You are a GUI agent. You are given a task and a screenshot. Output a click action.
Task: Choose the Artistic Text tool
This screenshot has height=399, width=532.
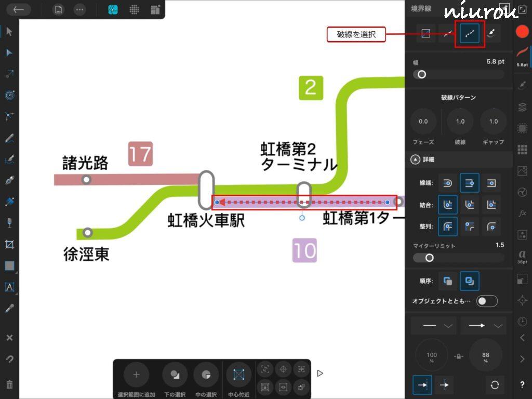[x=9, y=287]
